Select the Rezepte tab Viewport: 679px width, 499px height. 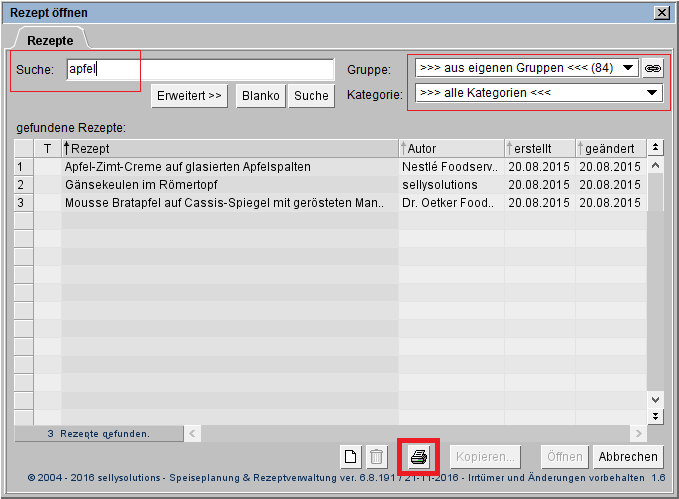50,39
